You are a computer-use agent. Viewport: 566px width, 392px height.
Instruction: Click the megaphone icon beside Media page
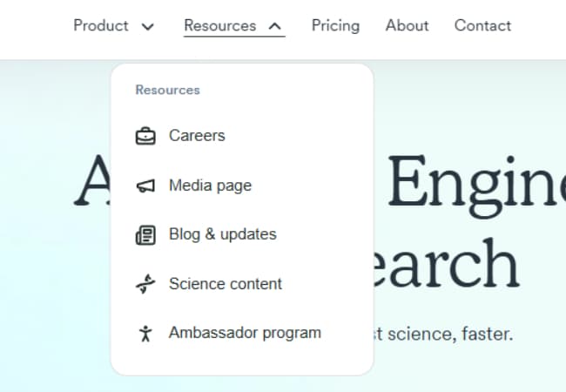pos(145,186)
